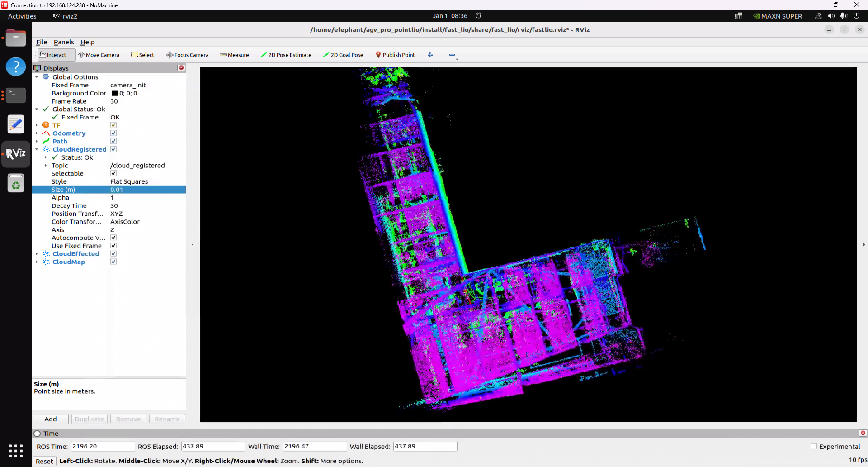Open the Panels menu
Image resolution: width=868 pixels, height=467 pixels.
tap(64, 42)
